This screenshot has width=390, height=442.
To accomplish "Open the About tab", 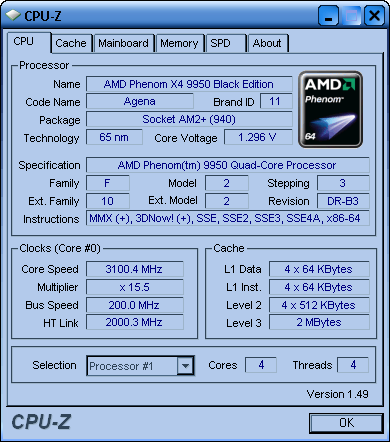I will (x=268, y=43).
